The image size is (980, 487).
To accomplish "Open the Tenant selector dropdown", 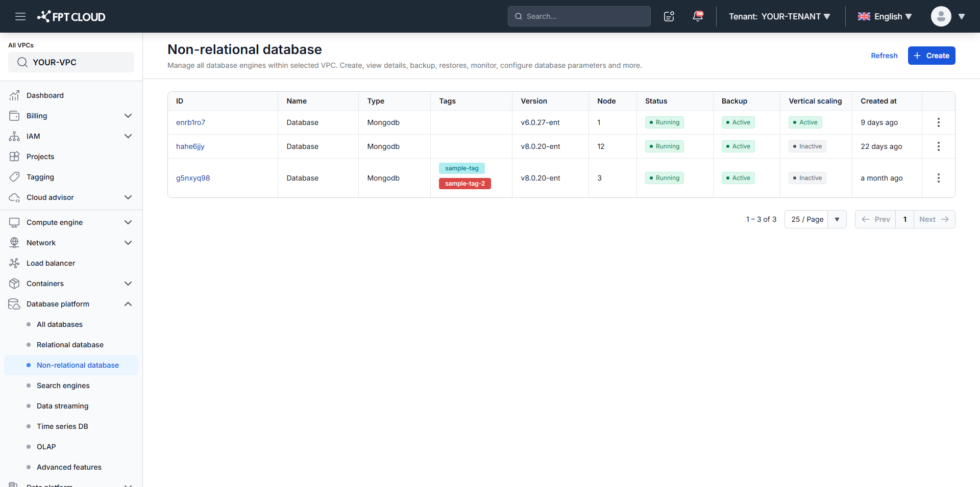I will click(779, 16).
